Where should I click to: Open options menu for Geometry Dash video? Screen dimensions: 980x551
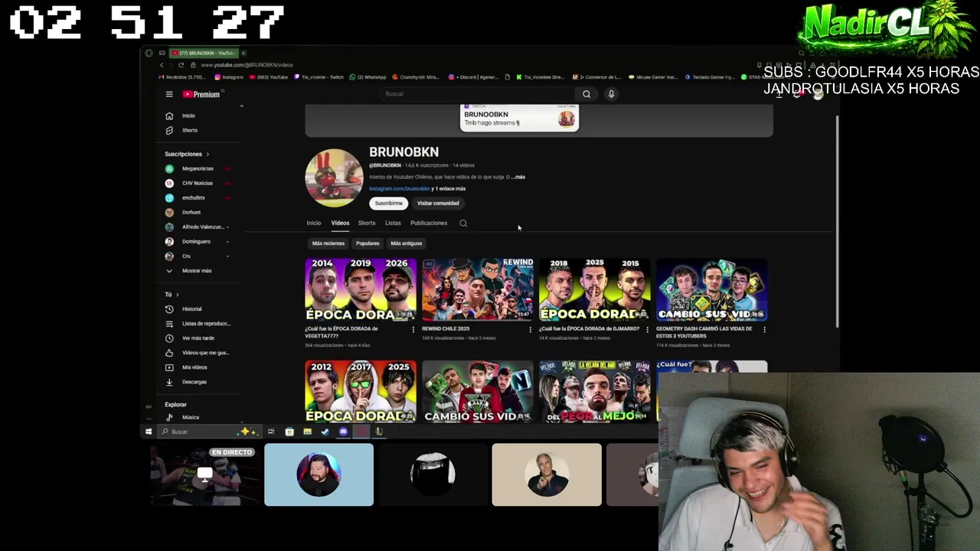tap(764, 330)
